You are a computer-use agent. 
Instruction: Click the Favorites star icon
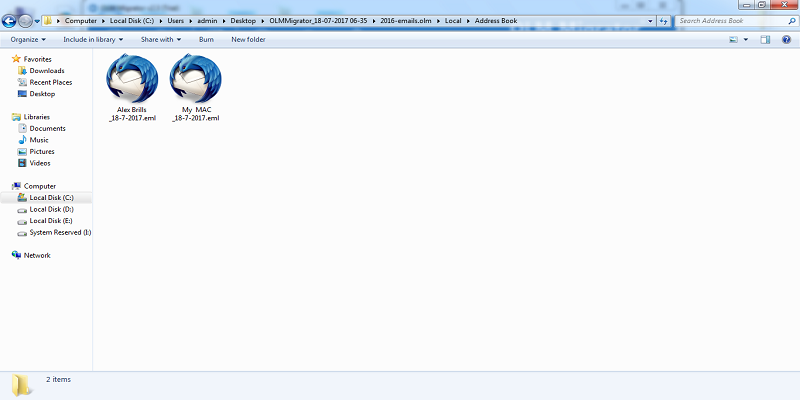(x=16, y=59)
